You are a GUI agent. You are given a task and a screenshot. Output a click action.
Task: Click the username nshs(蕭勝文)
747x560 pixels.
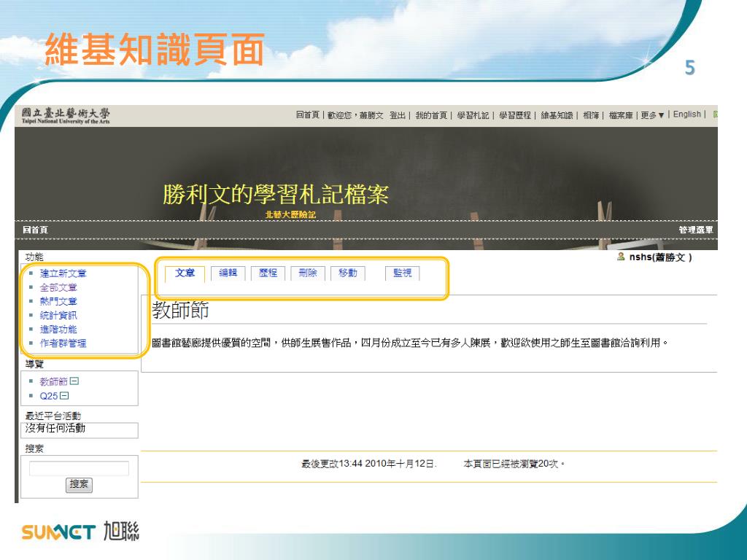(660, 257)
